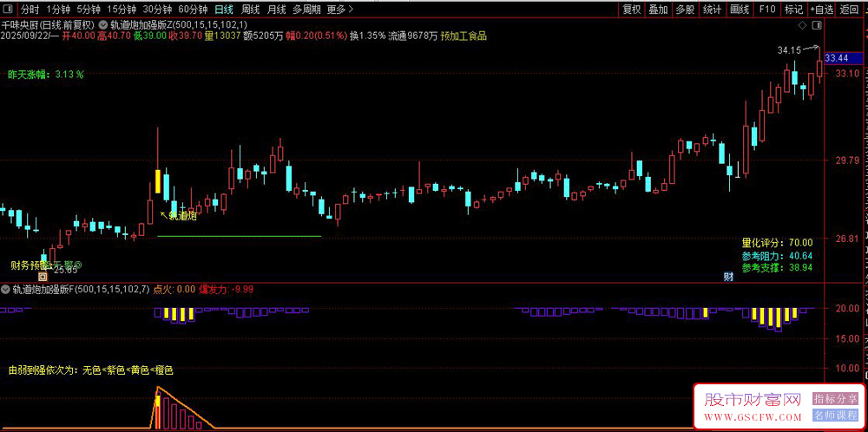Open the 统计 statistics tool
Viewport: 868px width, 432px height.
712,9
